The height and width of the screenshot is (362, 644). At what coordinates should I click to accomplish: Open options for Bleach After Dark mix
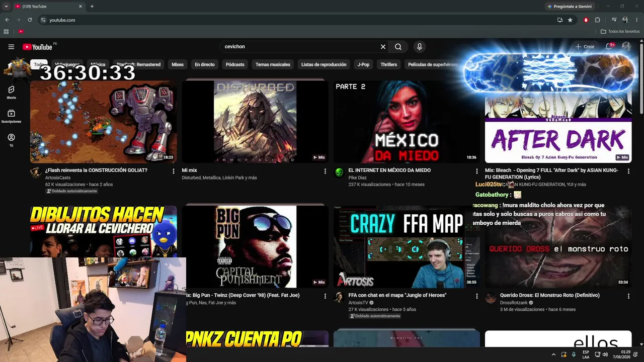click(628, 171)
